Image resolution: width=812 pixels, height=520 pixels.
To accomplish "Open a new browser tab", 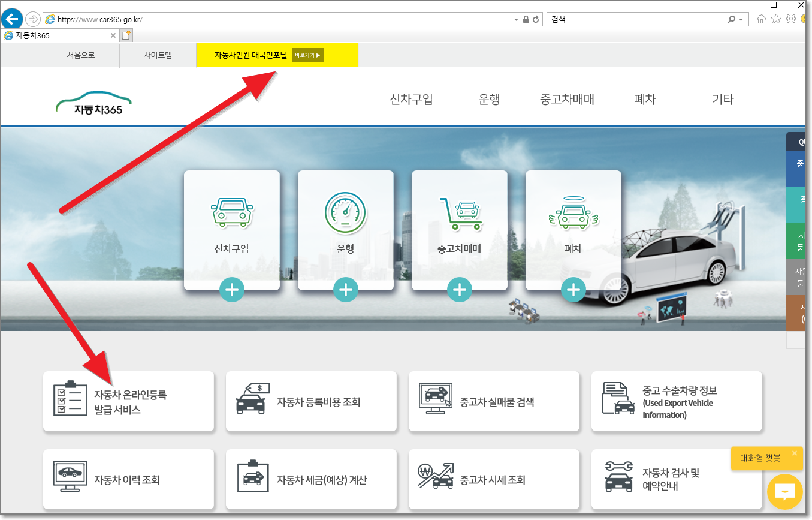I will point(126,35).
